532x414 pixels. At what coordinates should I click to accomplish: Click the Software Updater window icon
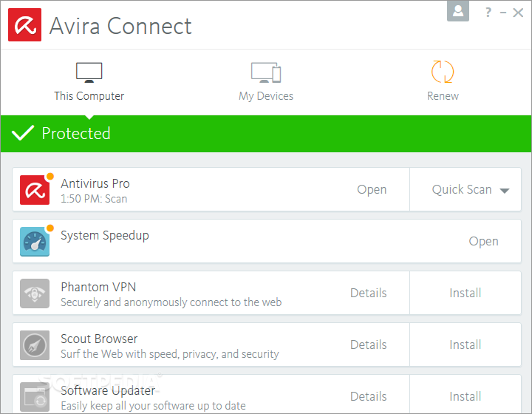tap(35, 397)
